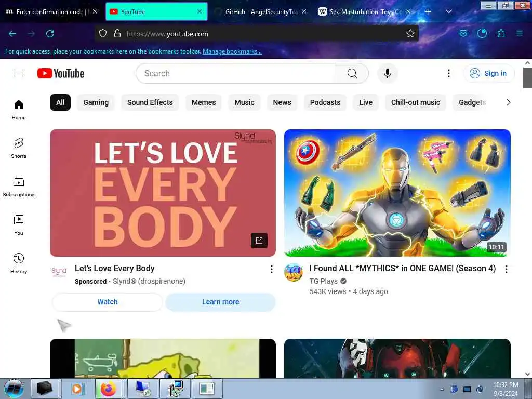The width and height of the screenshot is (532, 399).
Task: Open Subscriptions in the sidebar
Action: tap(19, 187)
